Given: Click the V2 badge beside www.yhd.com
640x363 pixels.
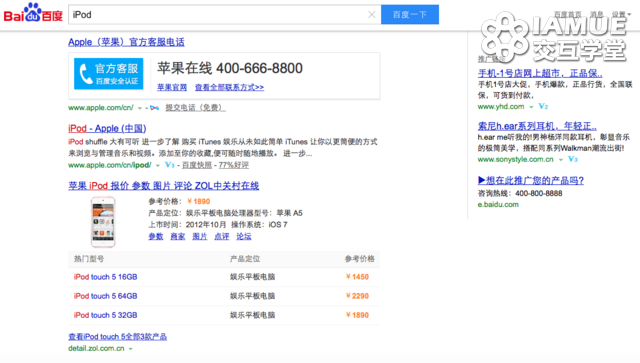Looking at the screenshot, I should pos(543,106).
